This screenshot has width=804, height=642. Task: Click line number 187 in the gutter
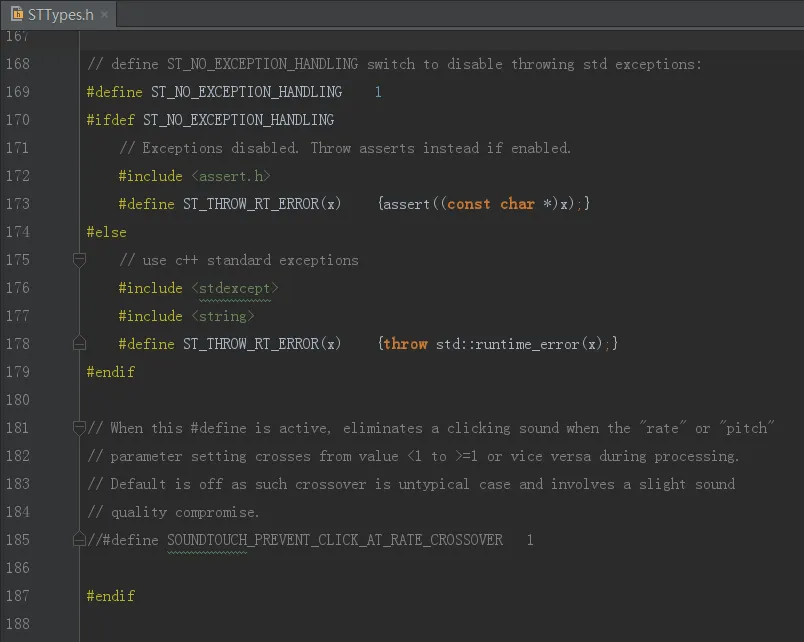pos(17,596)
